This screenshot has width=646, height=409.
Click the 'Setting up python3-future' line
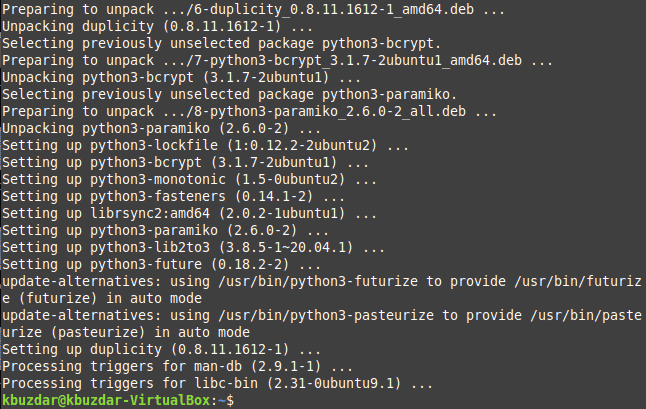tap(161, 264)
